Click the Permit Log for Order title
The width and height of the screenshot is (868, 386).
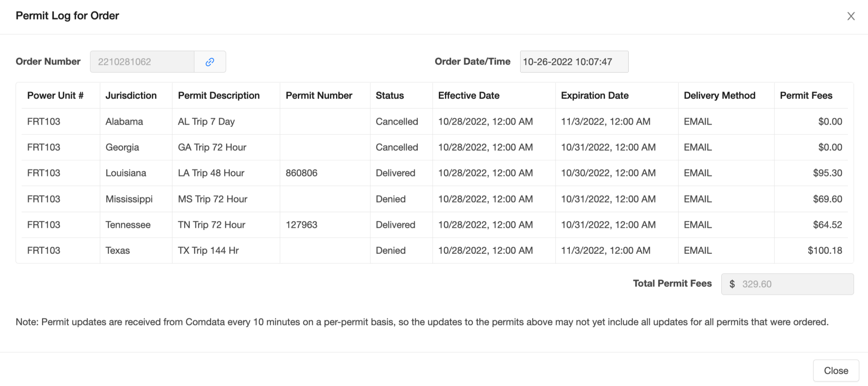[x=67, y=16]
